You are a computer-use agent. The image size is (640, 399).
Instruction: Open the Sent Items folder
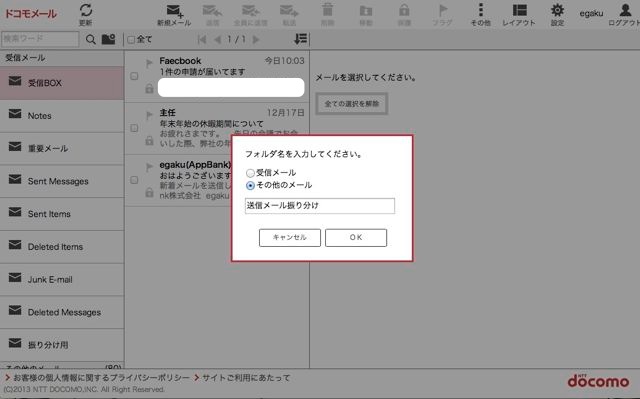pyautogui.click(x=62, y=214)
